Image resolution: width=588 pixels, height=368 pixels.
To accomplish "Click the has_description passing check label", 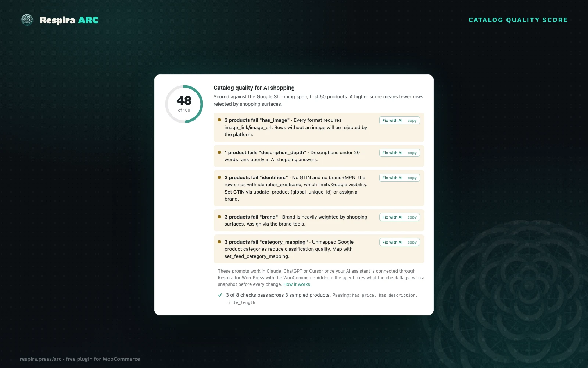I will coord(397,295).
